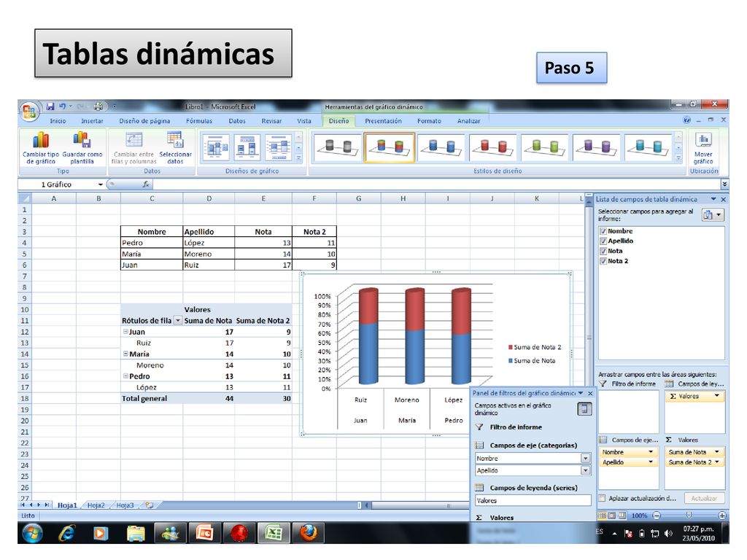747x560 pixels.
Task: Collapse the Juan row group
Action: coord(125,332)
